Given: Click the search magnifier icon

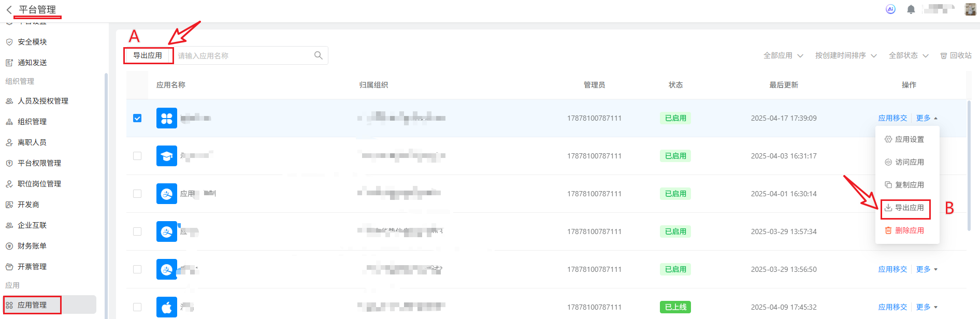Looking at the screenshot, I should click(319, 55).
